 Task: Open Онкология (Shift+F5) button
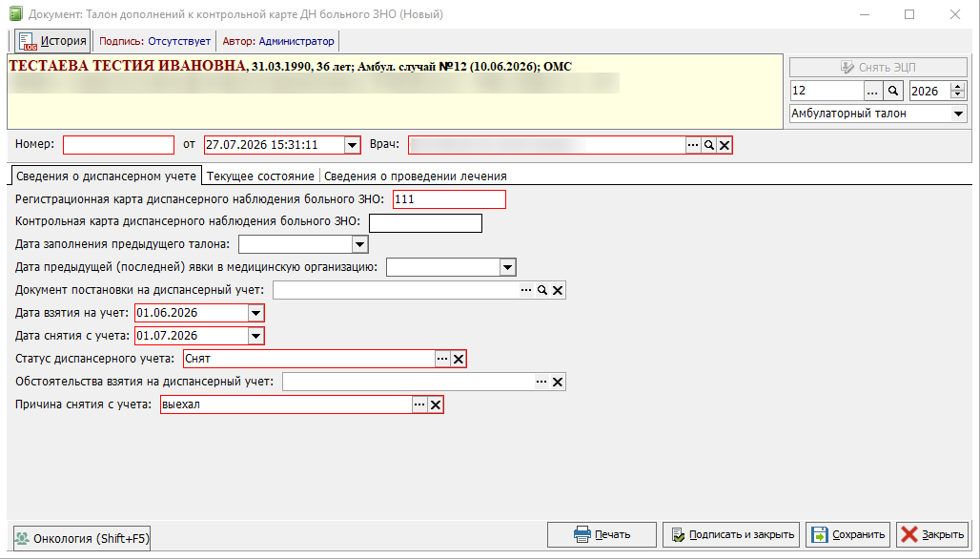tap(82, 538)
